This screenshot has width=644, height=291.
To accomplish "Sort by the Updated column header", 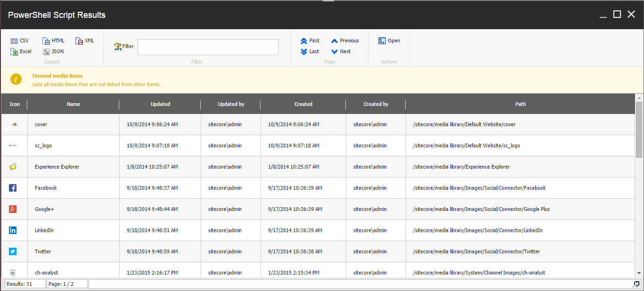I will 160,104.
